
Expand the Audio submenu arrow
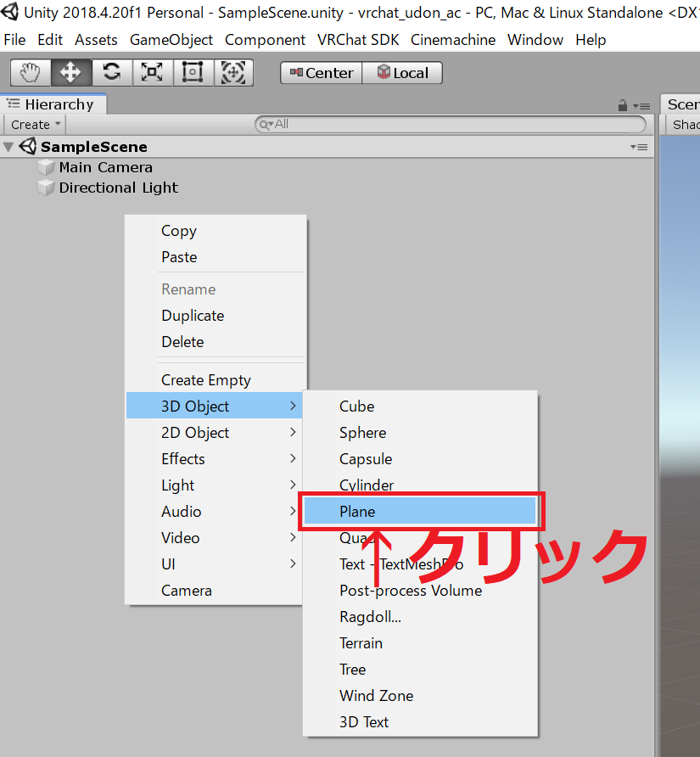293,511
